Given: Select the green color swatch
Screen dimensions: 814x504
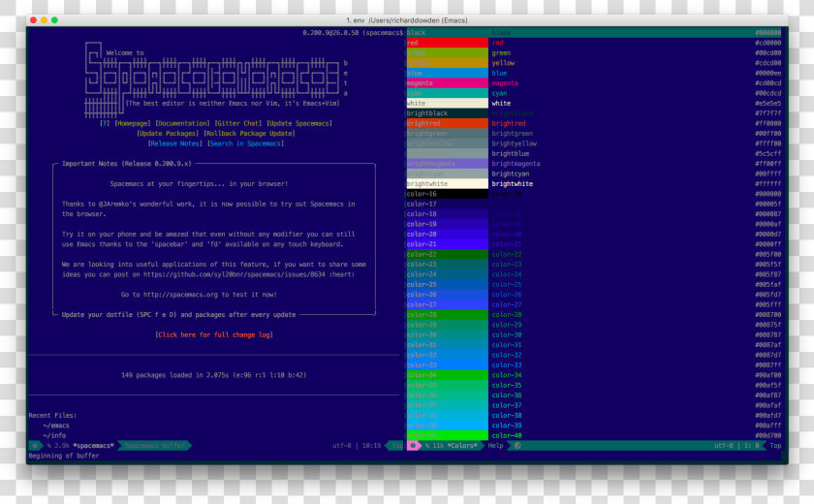Looking at the screenshot, I should (x=447, y=53).
